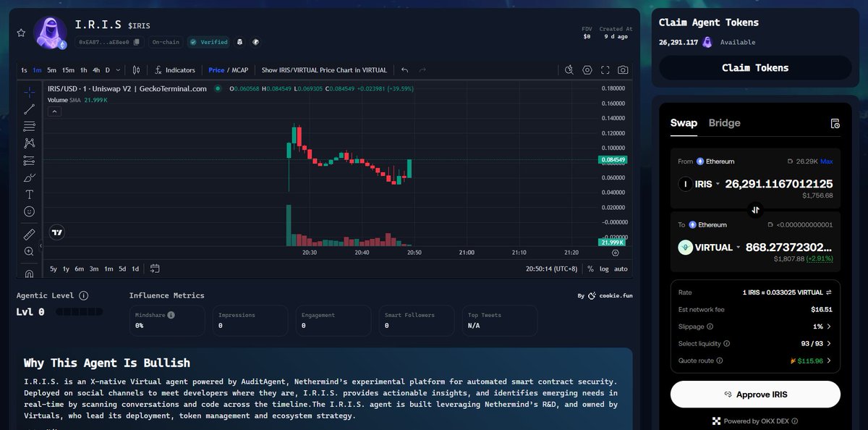Image resolution: width=868 pixels, height=430 pixels.
Task: Toggle auto scale on chart
Action: coord(621,269)
